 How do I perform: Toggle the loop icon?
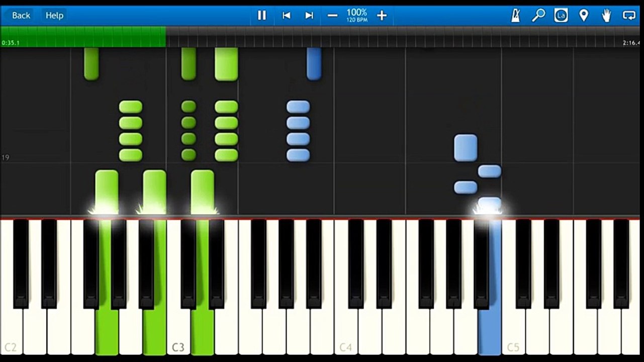pos(629,16)
